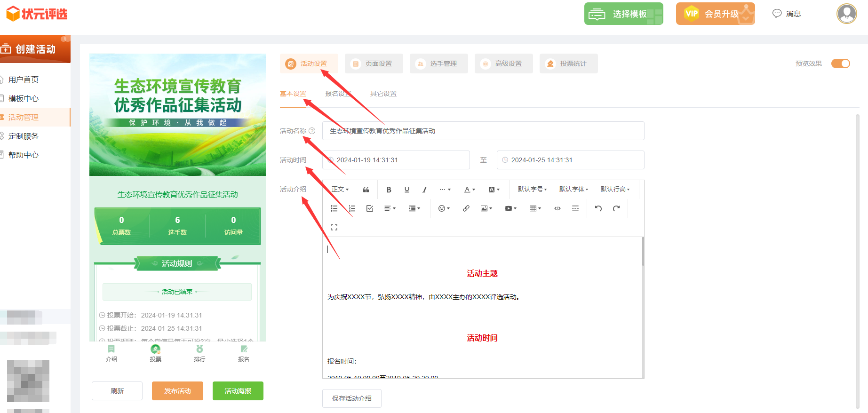
Task: Insert a blockquote with the quote icon
Action: pyautogui.click(x=366, y=190)
